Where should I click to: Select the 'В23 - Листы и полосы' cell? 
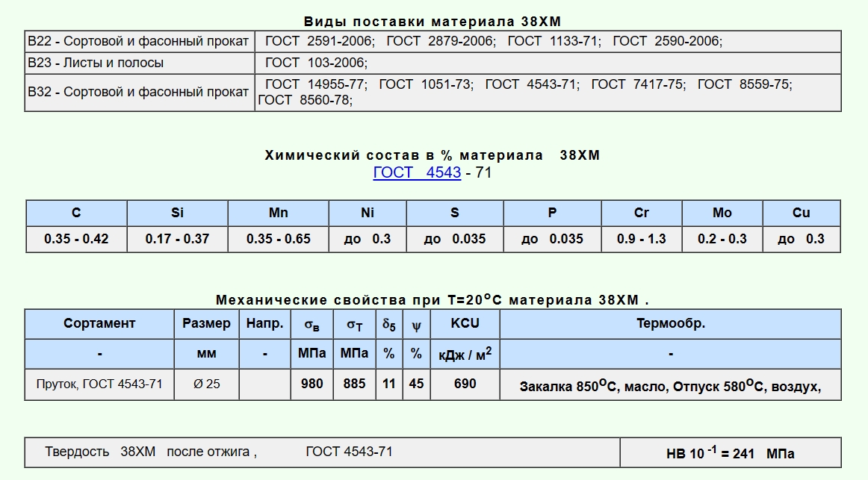(96, 63)
